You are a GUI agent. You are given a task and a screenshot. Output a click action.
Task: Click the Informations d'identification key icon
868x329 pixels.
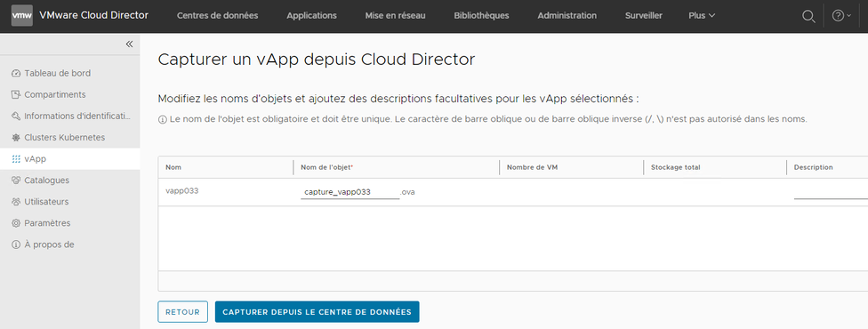15,116
